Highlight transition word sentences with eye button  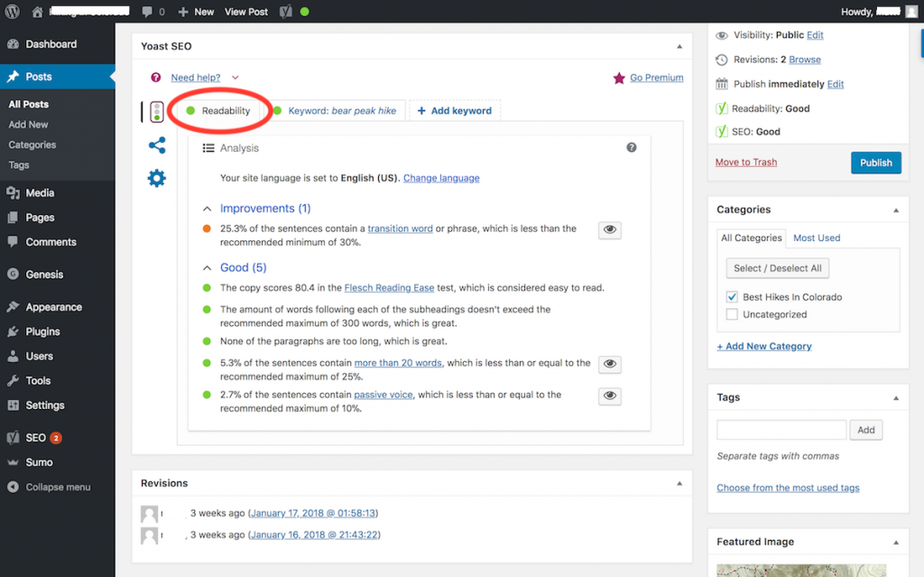pyautogui.click(x=610, y=230)
